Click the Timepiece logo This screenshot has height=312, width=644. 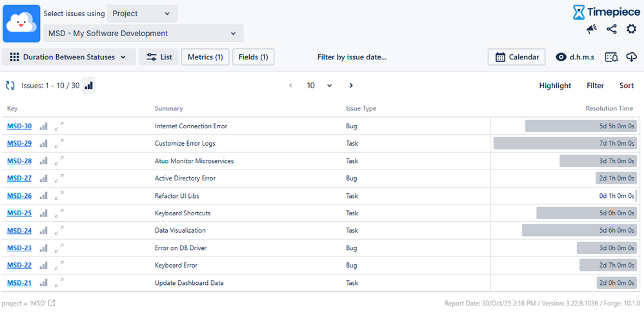pyautogui.click(x=606, y=12)
